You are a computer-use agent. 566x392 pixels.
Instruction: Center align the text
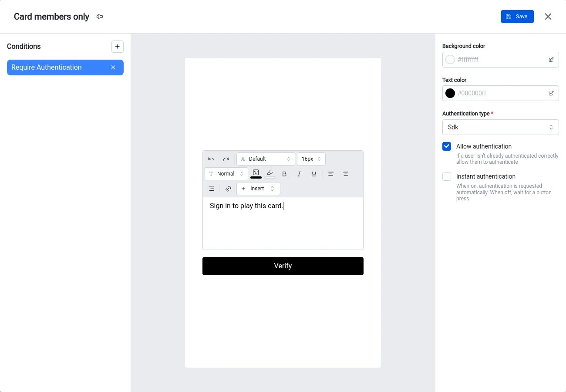coord(346,174)
